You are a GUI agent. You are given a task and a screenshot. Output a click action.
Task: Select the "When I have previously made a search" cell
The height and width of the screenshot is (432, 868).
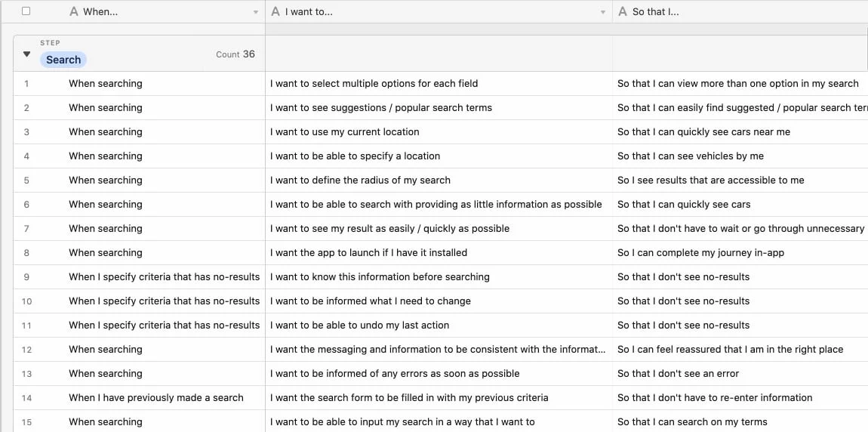click(156, 398)
